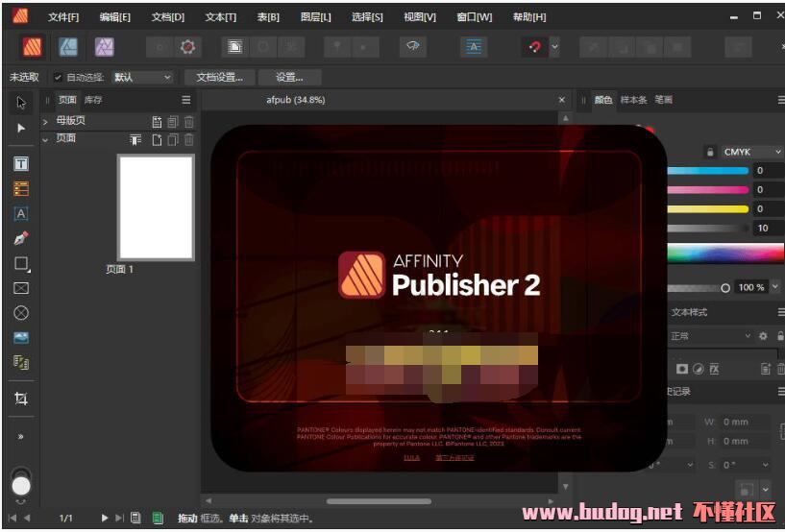
Task: Select the Picture Frame Rectangle tool
Action: pyautogui.click(x=21, y=288)
